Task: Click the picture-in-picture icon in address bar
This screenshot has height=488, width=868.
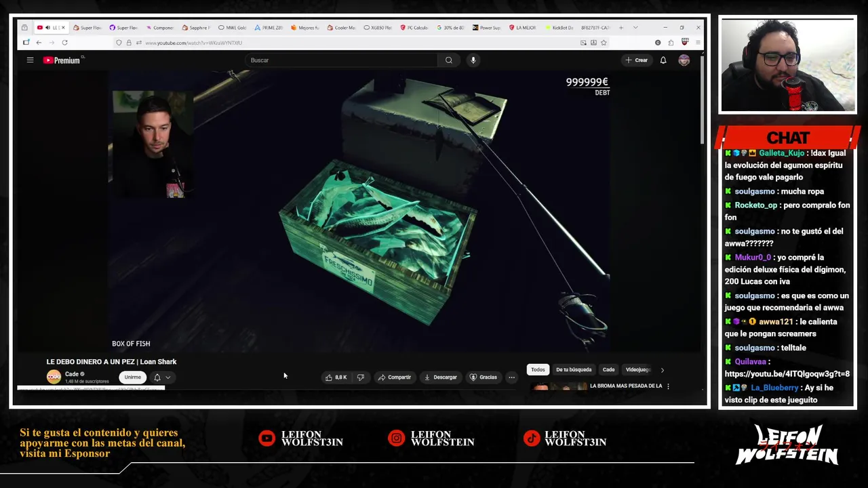Action: coord(583,43)
